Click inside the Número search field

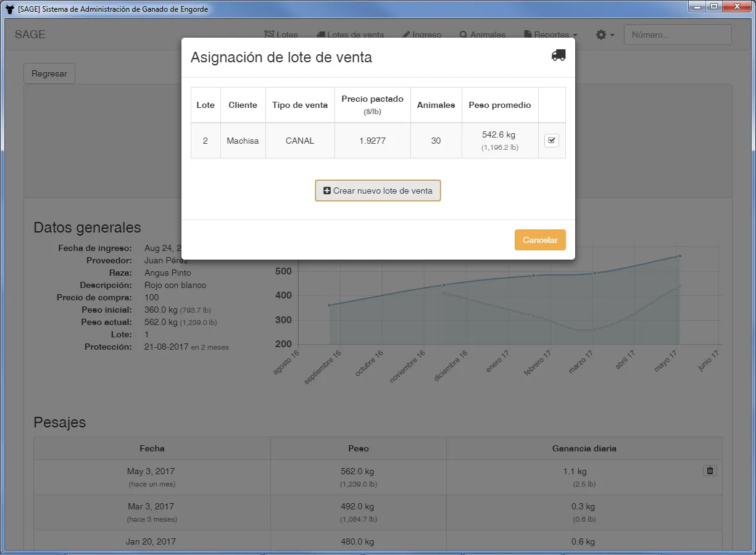677,35
